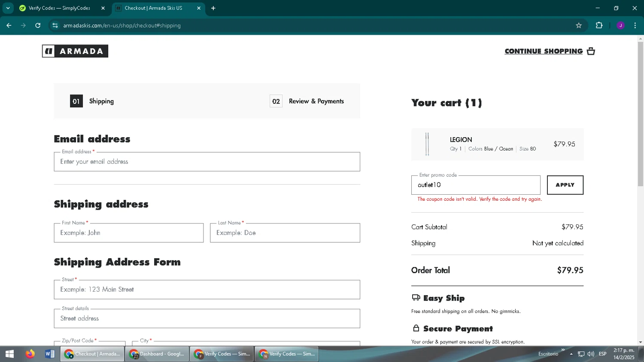Click the page vertical scrollbar thumb
Viewport: 644px width, 362px height.
point(641,114)
